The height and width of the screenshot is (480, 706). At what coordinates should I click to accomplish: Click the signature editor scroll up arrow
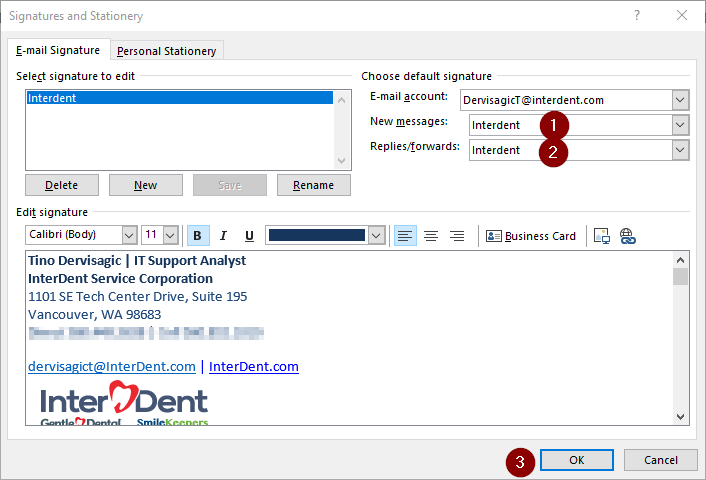point(680,260)
